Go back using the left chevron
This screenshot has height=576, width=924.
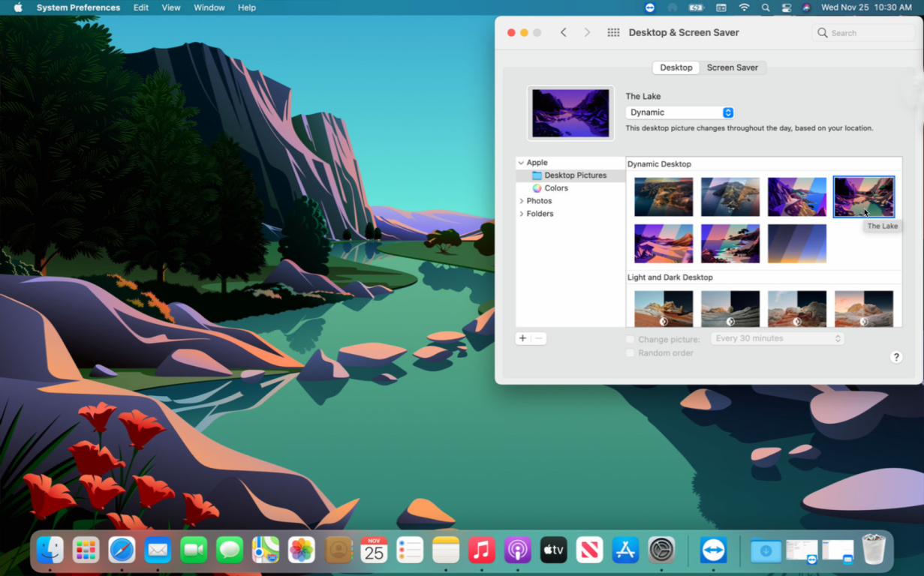click(564, 33)
